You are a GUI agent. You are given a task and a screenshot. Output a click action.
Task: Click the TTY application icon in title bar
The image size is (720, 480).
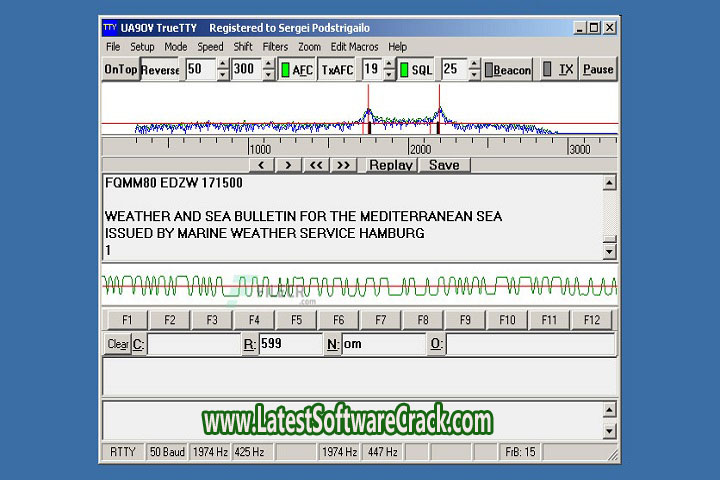[x=109, y=28]
